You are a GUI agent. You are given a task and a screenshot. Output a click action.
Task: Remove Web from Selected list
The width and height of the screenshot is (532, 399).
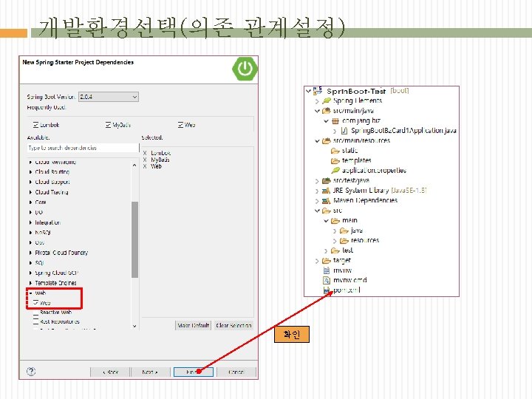[145, 166]
